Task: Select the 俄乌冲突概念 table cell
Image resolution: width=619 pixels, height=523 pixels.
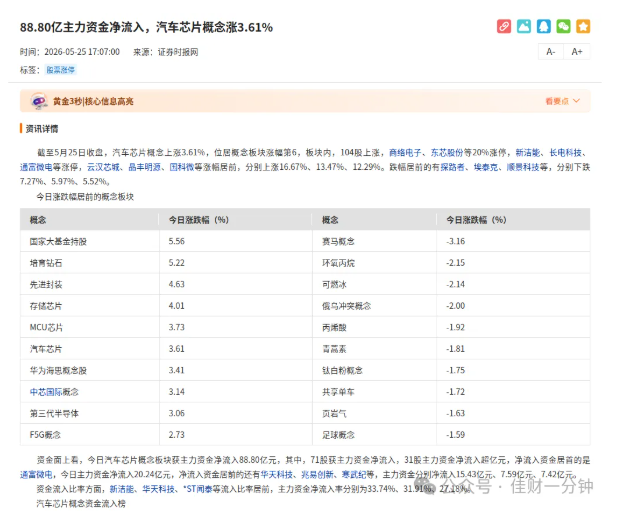Action: coord(374,306)
